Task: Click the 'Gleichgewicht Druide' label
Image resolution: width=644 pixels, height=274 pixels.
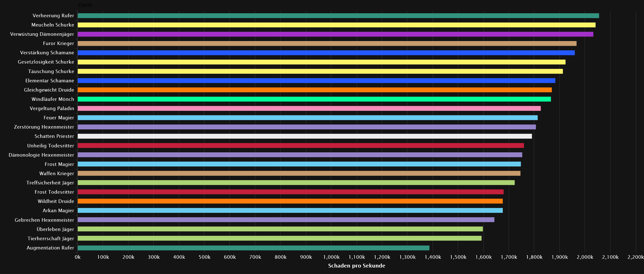Action: click(49, 90)
